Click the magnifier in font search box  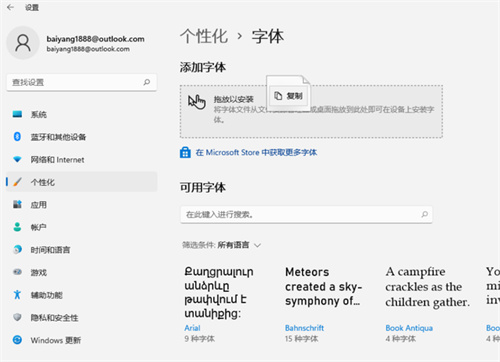coord(424,214)
